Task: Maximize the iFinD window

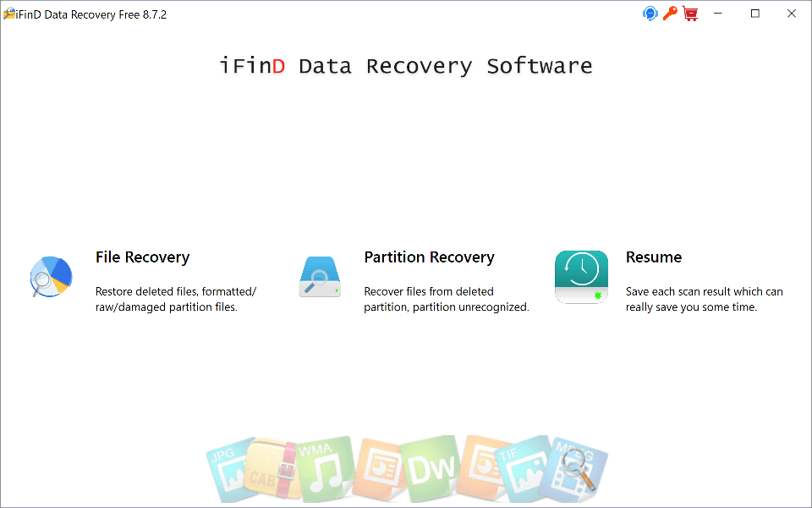Action: pos(755,14)
